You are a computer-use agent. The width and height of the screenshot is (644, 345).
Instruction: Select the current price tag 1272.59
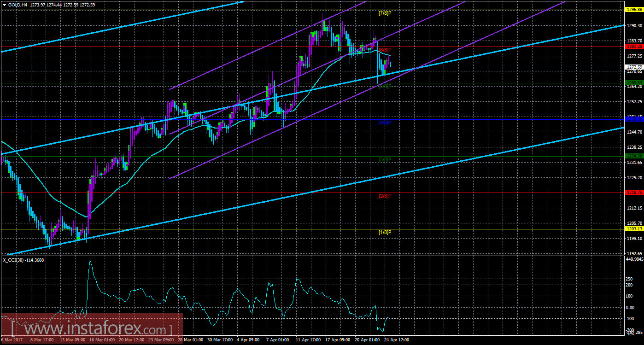click(634, 67)
